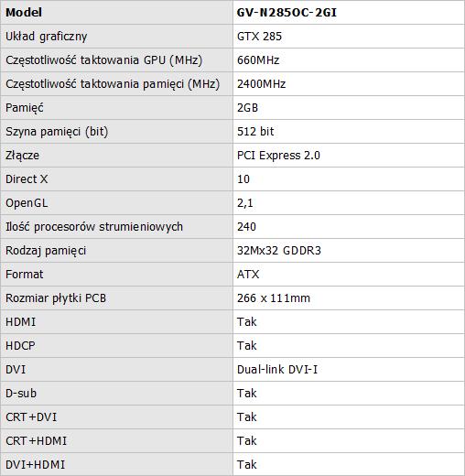Select the Tak value in HDMI row
This screenshot has height=476, width=465.
pyautogui.click(x=247, y=322)
